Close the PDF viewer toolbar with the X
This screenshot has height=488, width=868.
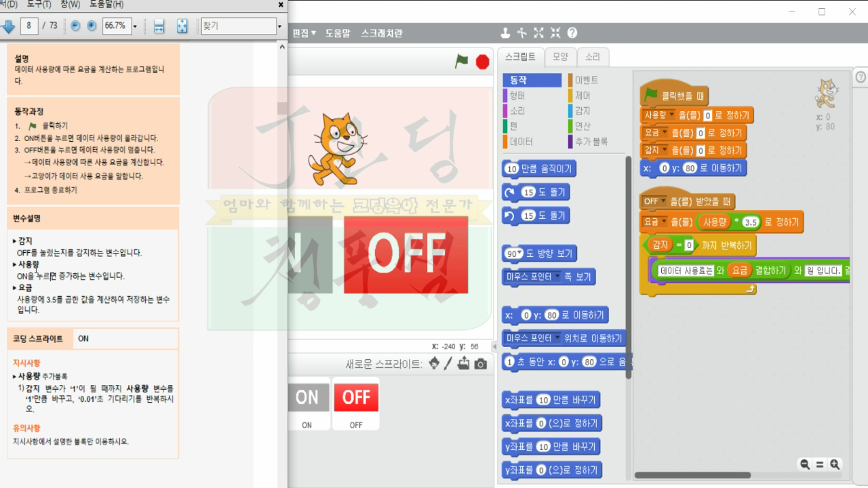[281, 5]
